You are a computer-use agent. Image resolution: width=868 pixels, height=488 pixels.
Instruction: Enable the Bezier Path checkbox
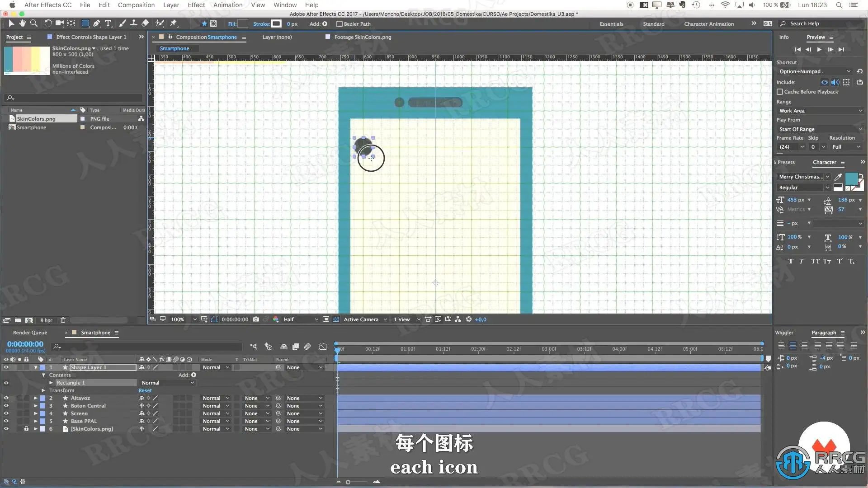pos(340,24)
